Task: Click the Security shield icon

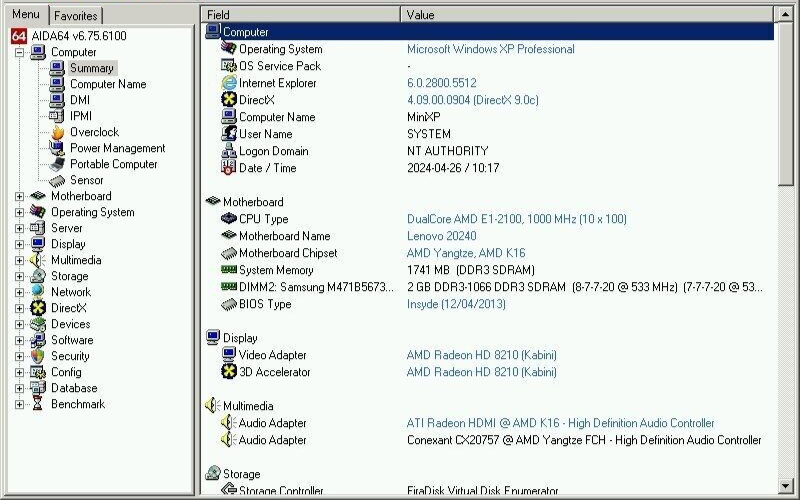Action: click(x=38, y=356)
